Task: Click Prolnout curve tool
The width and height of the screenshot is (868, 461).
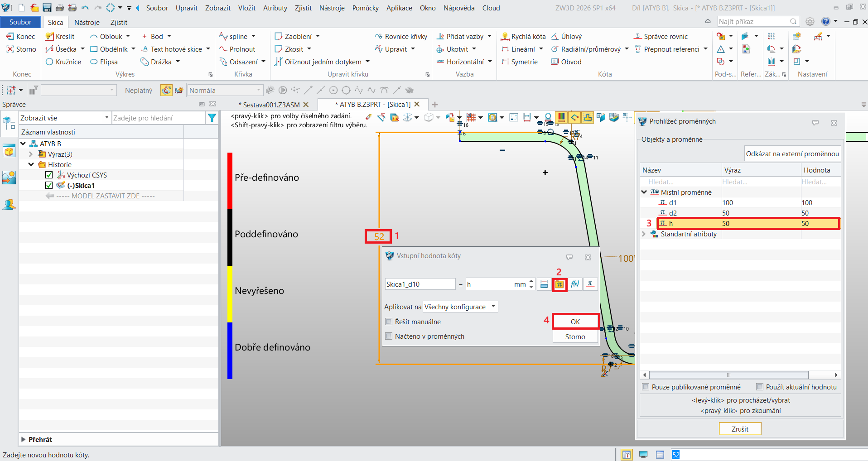Action: coord(237,49)
